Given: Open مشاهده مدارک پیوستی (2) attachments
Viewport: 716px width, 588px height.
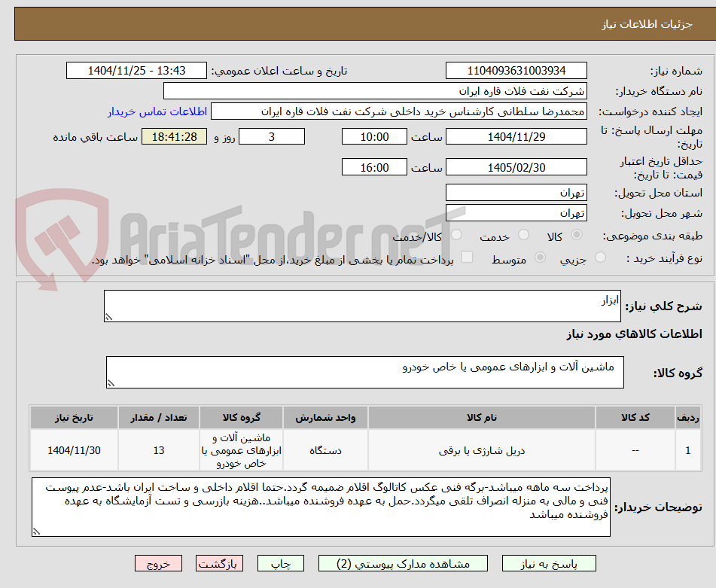Looking at the screenshot, I should click(x=403, y=563).
